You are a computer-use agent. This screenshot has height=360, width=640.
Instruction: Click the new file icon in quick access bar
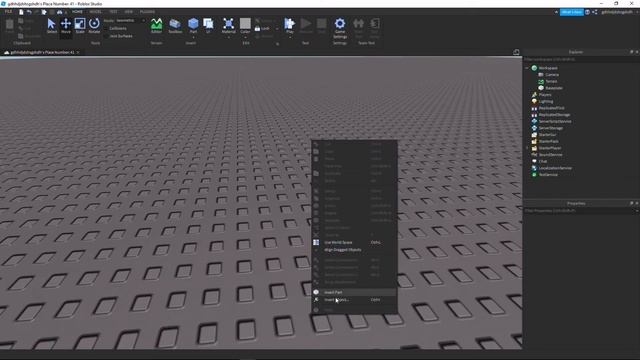21,12
